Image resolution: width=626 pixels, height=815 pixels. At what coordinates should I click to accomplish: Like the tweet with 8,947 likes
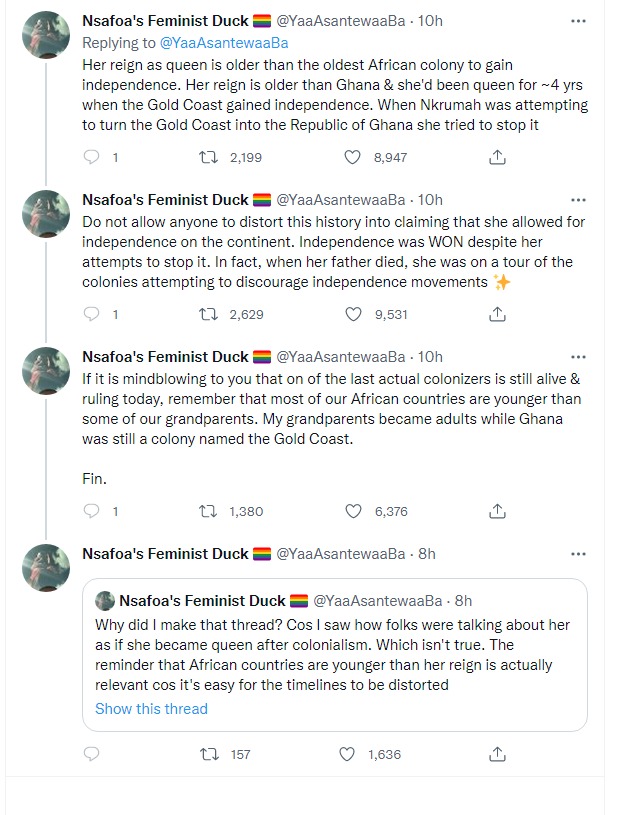click(x=352, y=157)
